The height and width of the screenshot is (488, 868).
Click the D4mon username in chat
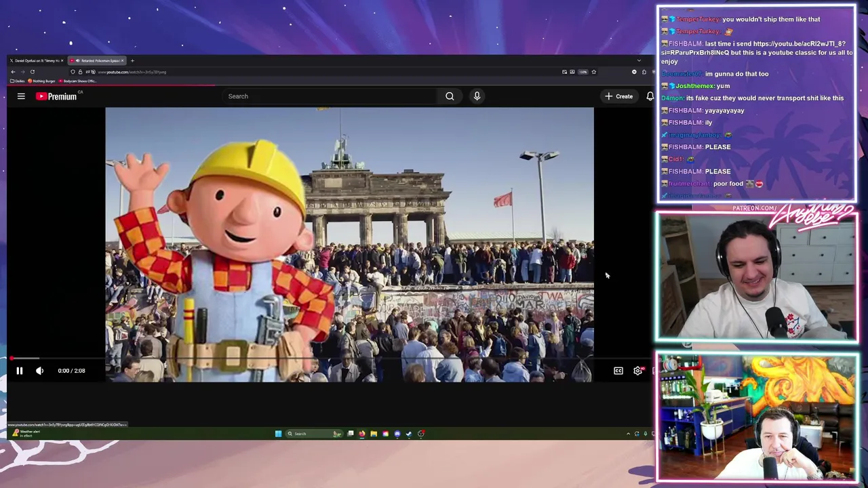[x=671, y=98]
